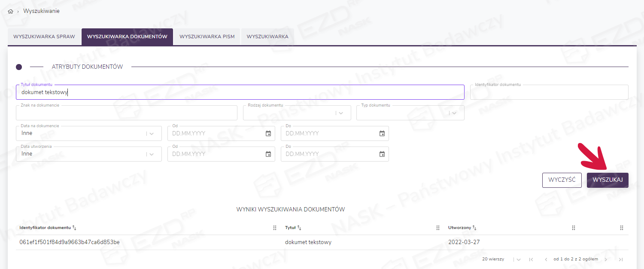The width and height of the screenshot is (644, 269).
Task: Change the 20 wierszy page size
Action: pyautogui.click(x=518, y=260)
